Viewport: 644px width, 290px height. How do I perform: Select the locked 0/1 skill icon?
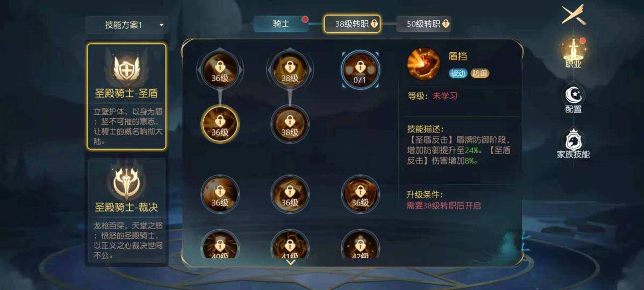click(x=360, y=69)
